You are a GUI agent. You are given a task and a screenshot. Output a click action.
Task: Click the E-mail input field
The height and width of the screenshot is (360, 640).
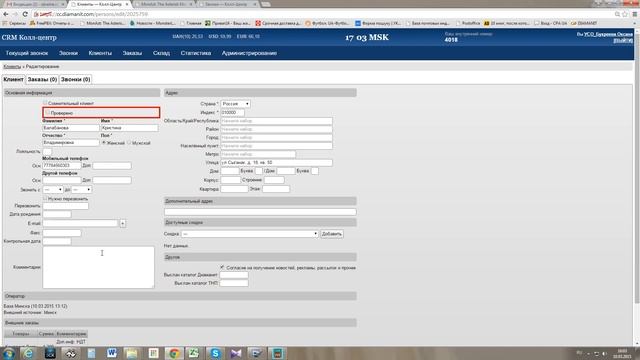point(80,223)
